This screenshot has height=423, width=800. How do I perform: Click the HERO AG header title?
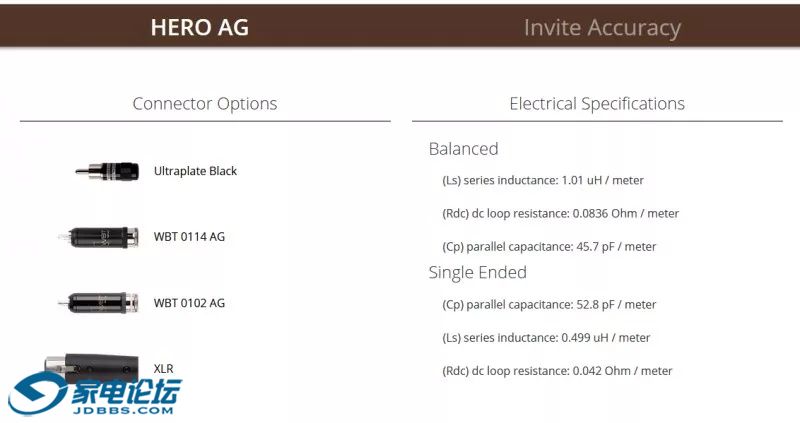click(x=200, y=27)
